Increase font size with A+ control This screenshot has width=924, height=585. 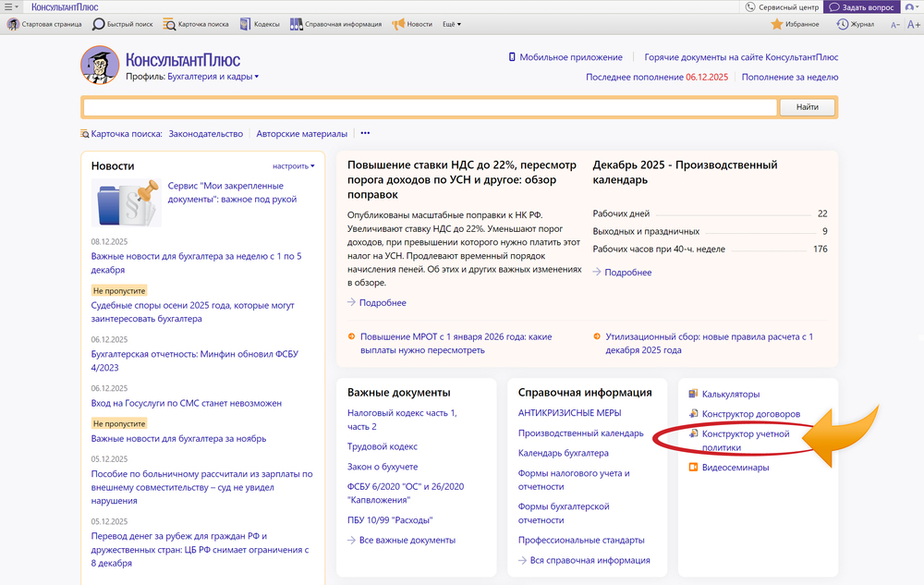click(x=914, y=25)
